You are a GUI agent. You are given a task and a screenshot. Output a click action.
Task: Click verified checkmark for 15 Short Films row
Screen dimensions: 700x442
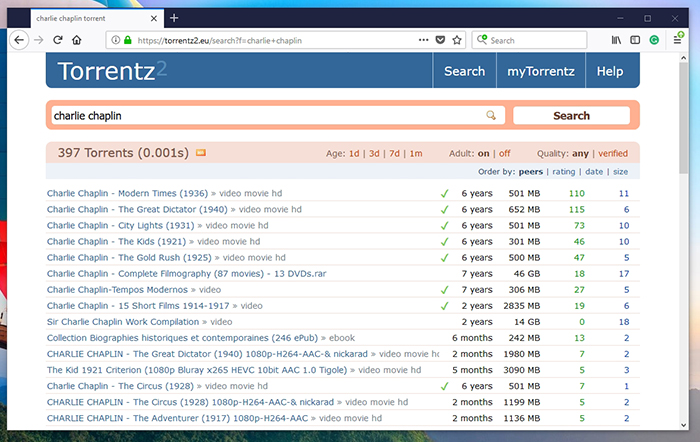[x=444, y=306]
